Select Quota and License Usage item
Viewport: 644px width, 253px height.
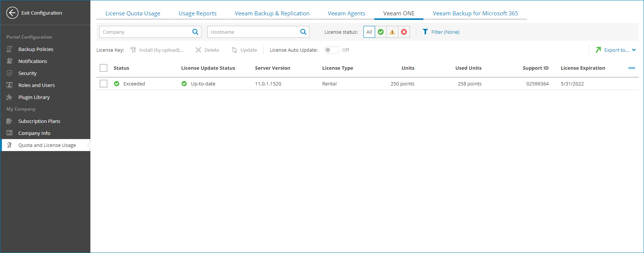pos(45,145)
